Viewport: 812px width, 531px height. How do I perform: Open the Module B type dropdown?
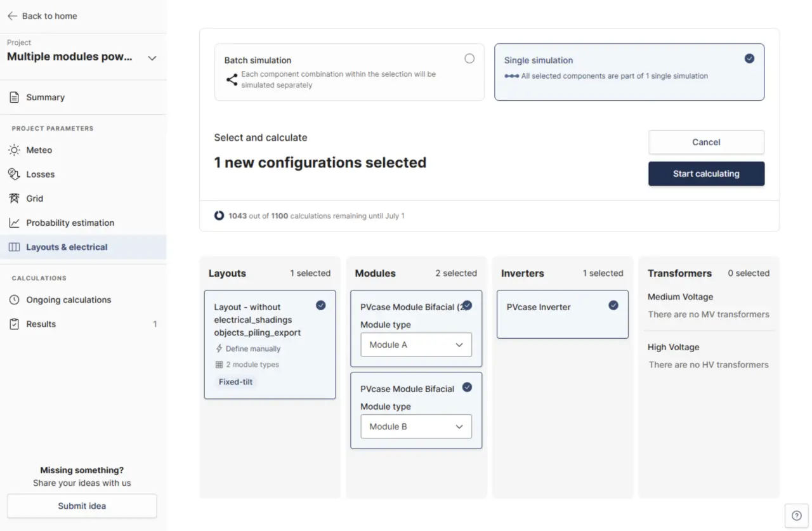pos(416,426)
